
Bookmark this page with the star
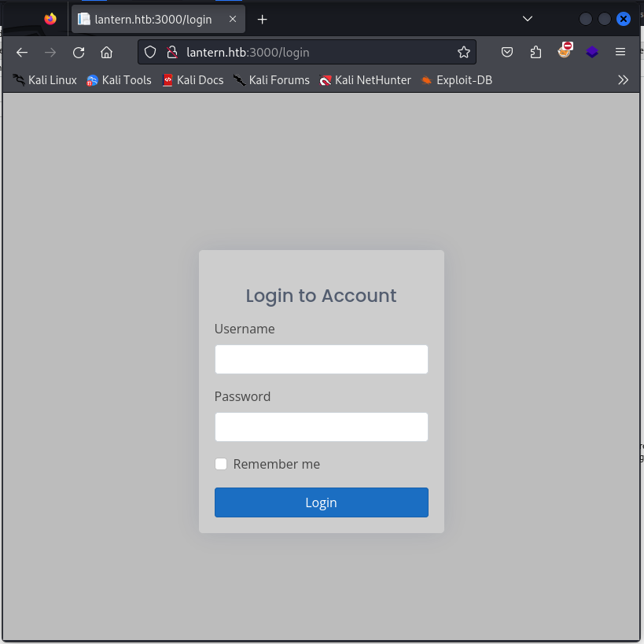[x=464, y=52]
